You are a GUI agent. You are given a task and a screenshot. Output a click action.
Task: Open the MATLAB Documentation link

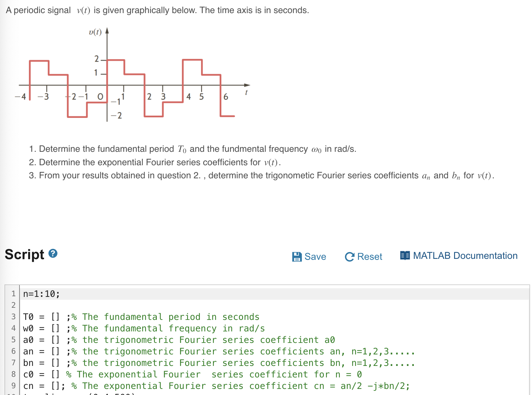pyautogui.click(x=465, y=255)
